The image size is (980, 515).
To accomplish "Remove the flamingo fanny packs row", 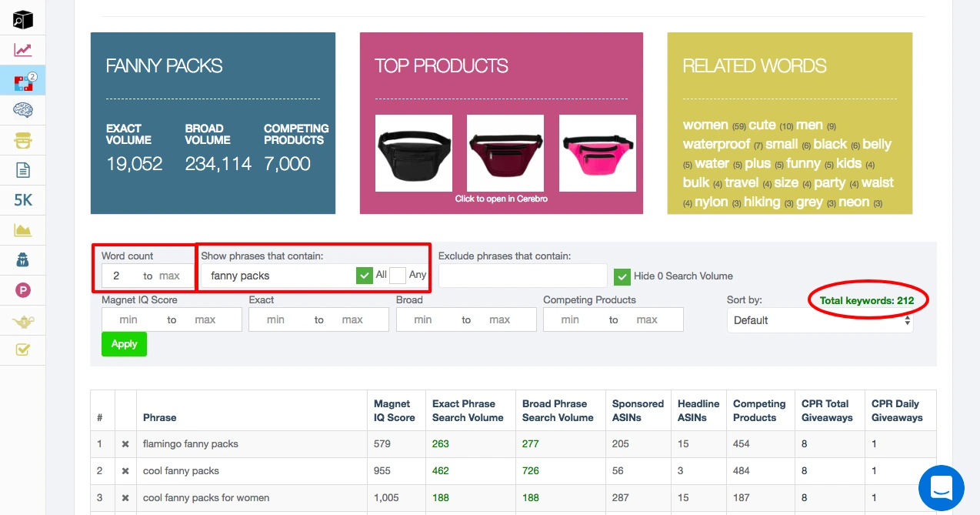I will (125, 444).
